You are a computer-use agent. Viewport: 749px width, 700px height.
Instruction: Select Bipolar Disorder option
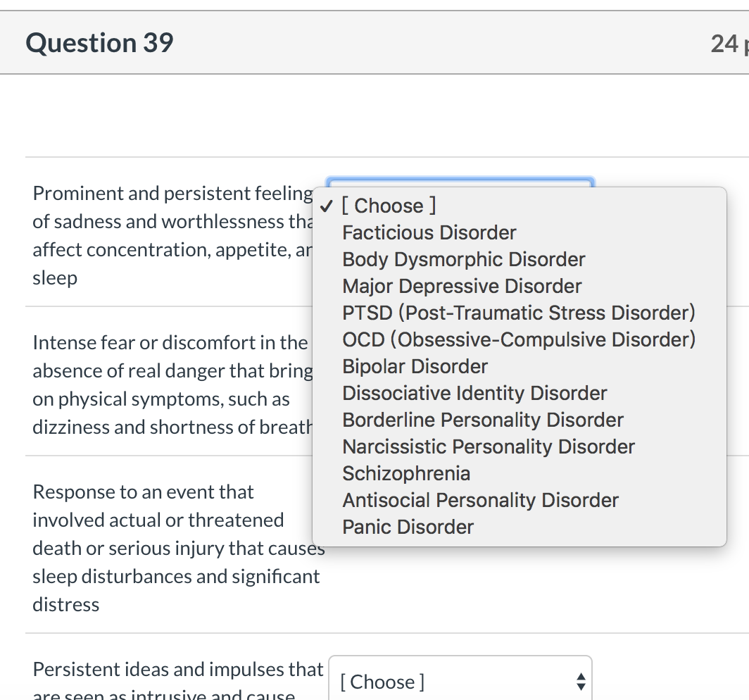[415, 366]
